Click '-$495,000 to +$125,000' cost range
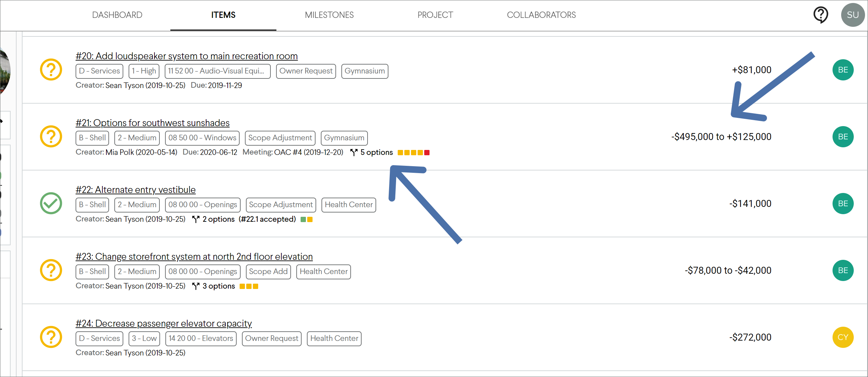868x377 pixels. pyautogui.click(x=721, y=137)
